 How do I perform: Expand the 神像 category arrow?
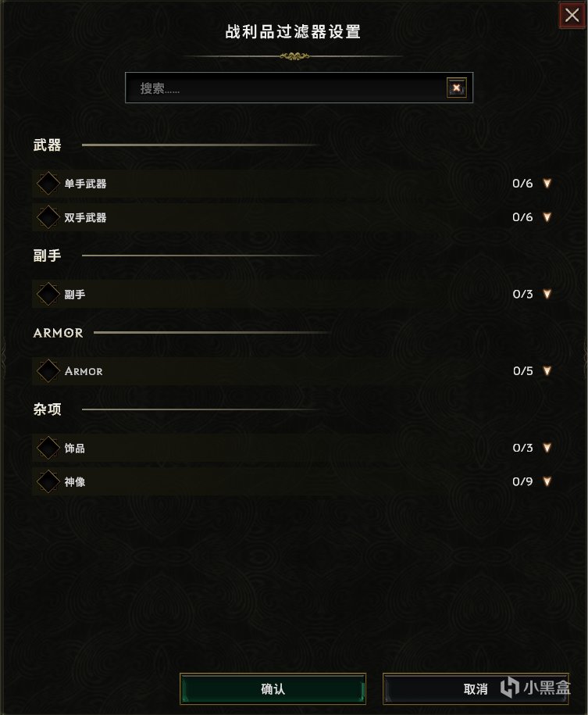[x=547, y=481]
